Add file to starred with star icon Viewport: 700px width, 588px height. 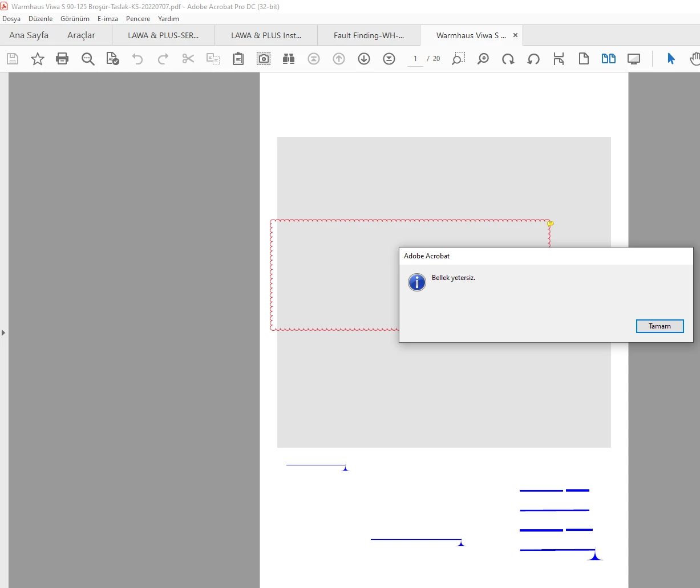tap(38, 59)
